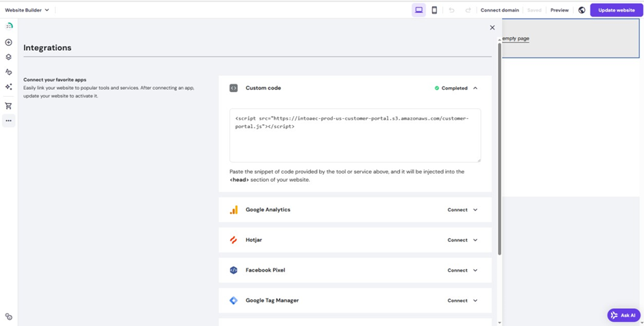Click the Custom code brackets icon

(233, 88)
